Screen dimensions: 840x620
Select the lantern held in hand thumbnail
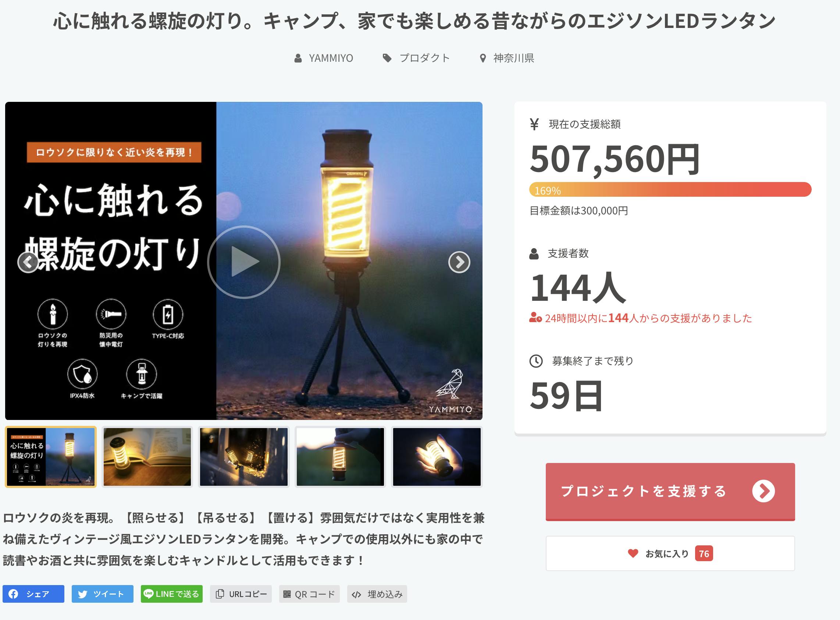437,457
